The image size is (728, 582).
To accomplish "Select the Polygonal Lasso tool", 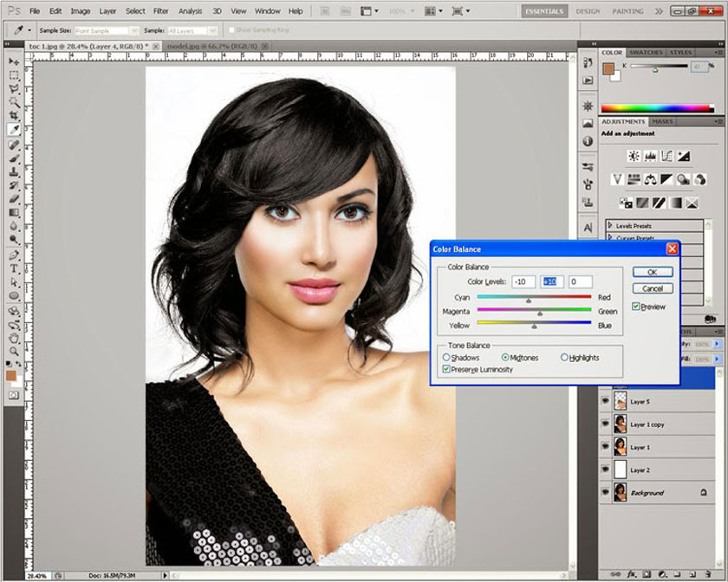I will 14,88.
